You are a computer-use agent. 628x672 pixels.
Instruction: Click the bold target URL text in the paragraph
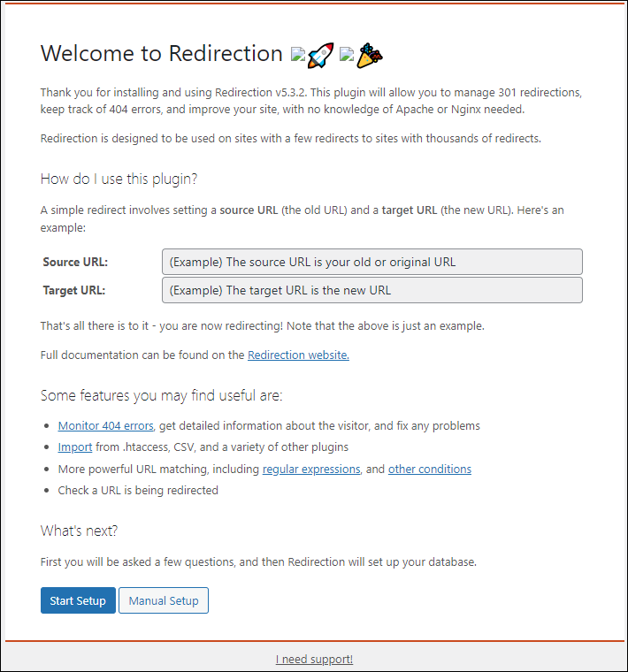tap(410, 210)
